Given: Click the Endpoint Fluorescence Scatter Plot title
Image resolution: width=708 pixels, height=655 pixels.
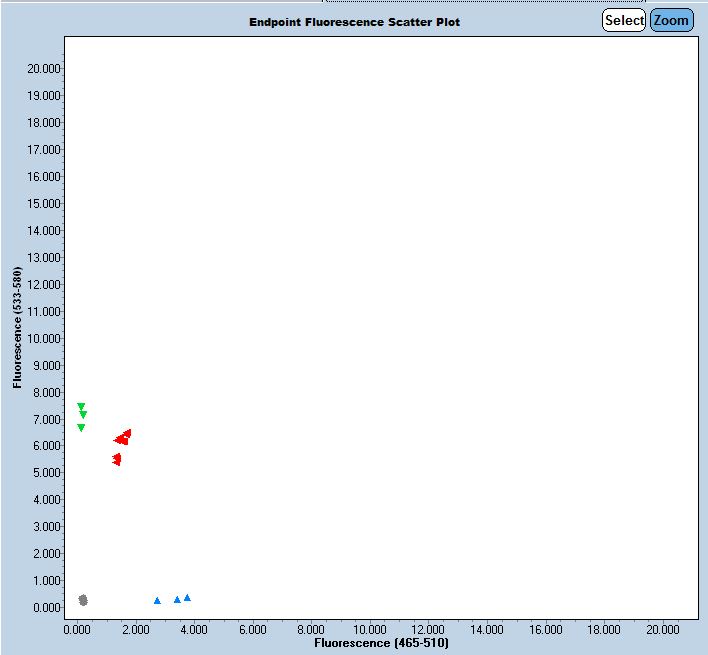Looking at the screenshot, I should [x=355, y=22].
